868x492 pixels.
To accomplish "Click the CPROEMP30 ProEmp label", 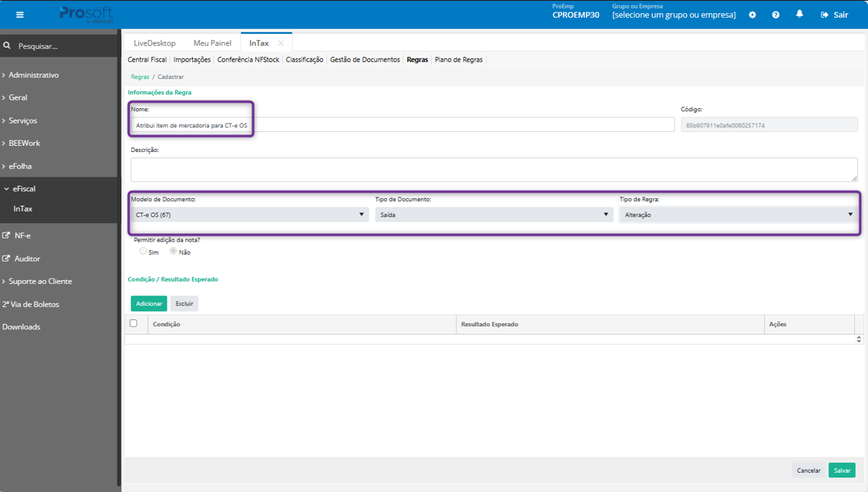I will point(575,15).
